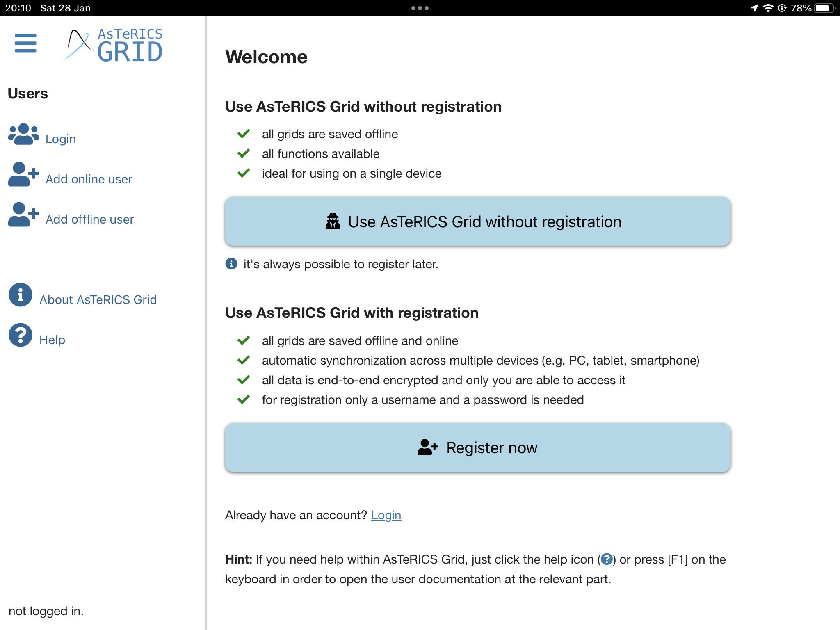The image size is (840, 630).
Task: Select Add online user
Action: (89, 179)
